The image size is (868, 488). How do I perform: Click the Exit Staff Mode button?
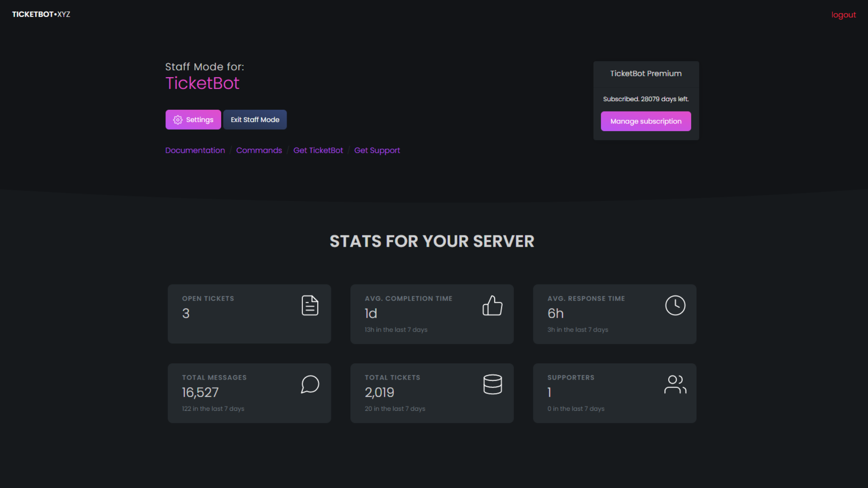pos(255,120)
